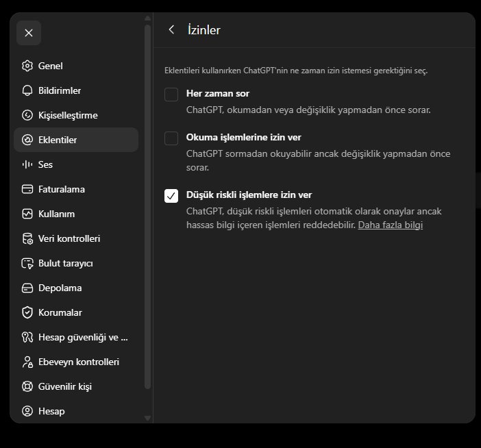Select the Eklentiler menu entry

tap(76, 140)
